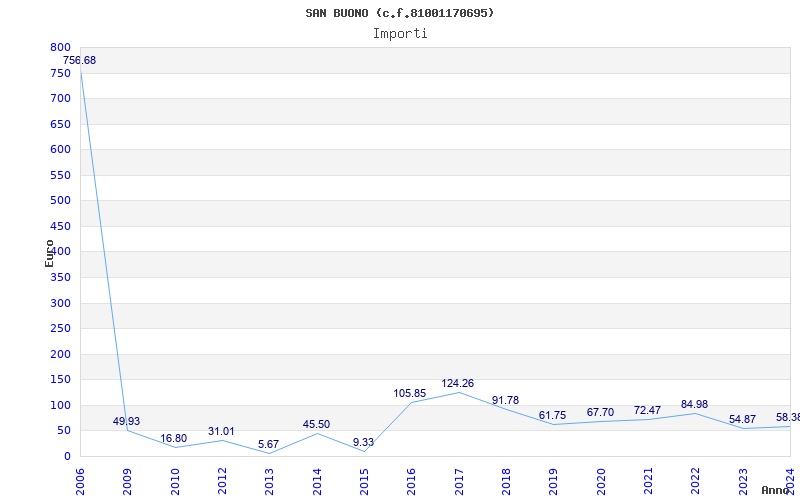Click the 500 y-axis value
The height and width of the screenshot is (500, 800).
(60, 201)
